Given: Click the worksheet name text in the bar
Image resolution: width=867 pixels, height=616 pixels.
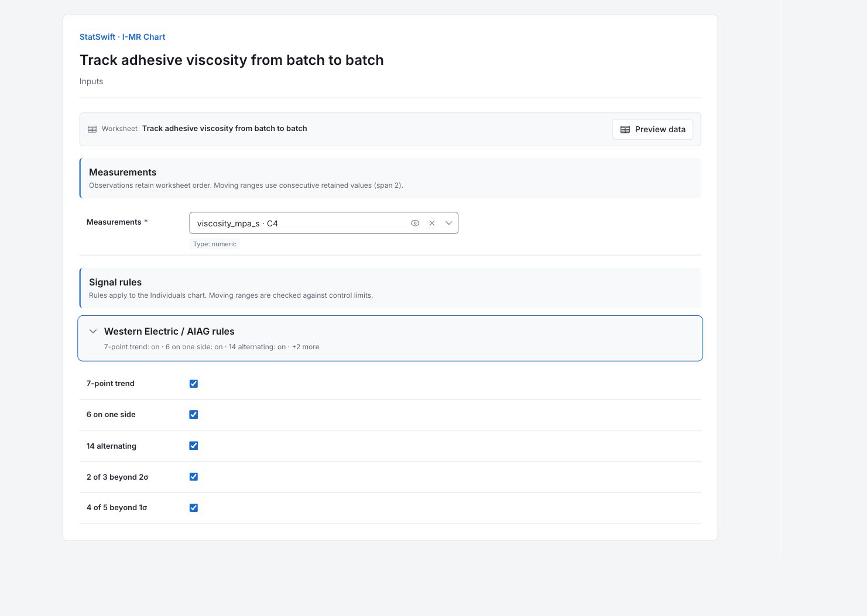Looking at the screenshot, I should tap(225, 129).
